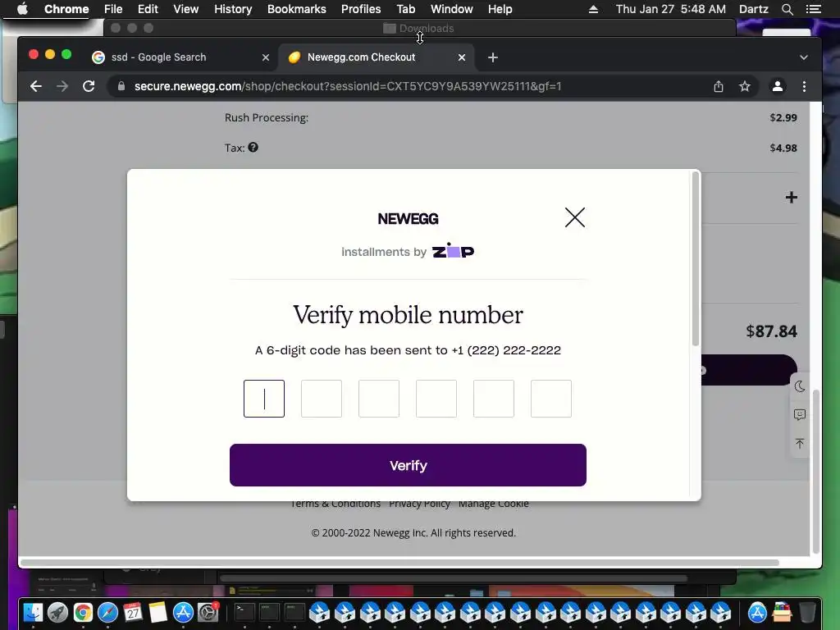Open Safari compass icon in dock
840x630 pixels.
click(x=107, y=612)
